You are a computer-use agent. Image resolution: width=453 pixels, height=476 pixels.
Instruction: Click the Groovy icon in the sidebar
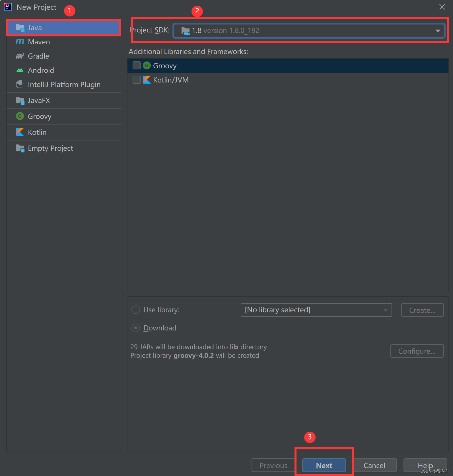tap(20, 116)
